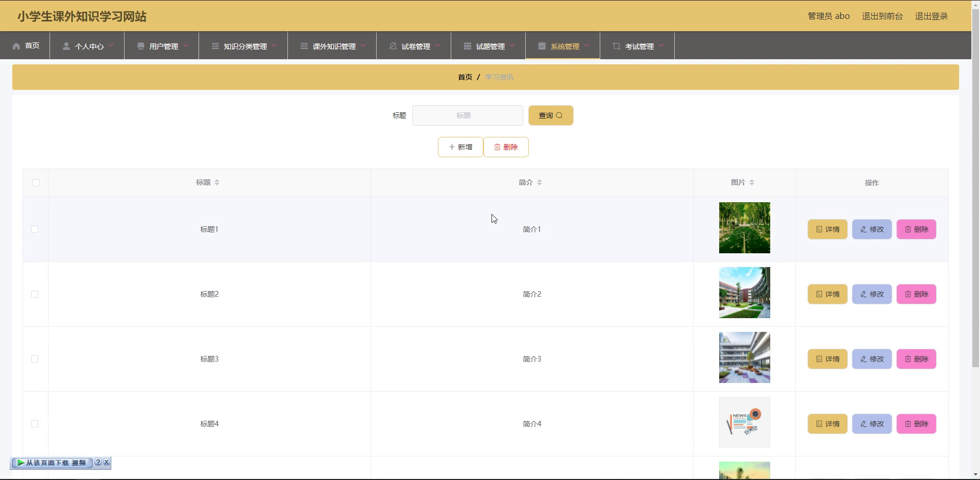Open the 考试管理 menu
The height and width of the screenshot is (480, 980).
coord(638,45)
